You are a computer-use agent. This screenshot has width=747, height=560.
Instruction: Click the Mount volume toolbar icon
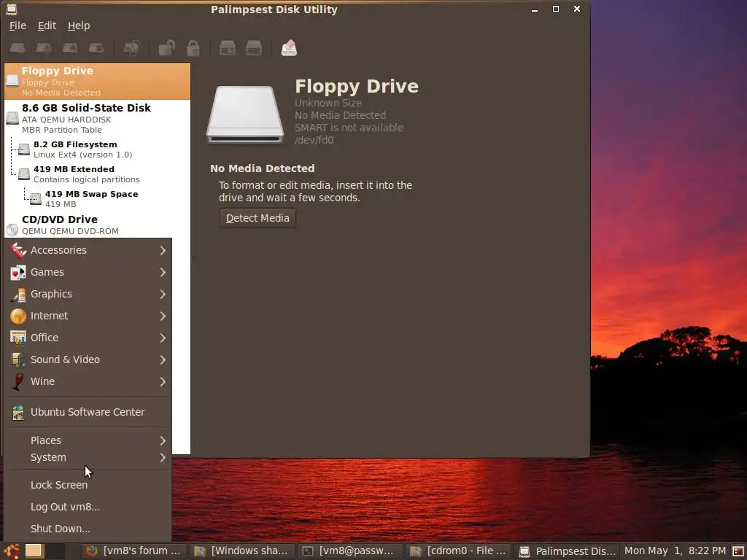tap(18, 48)
